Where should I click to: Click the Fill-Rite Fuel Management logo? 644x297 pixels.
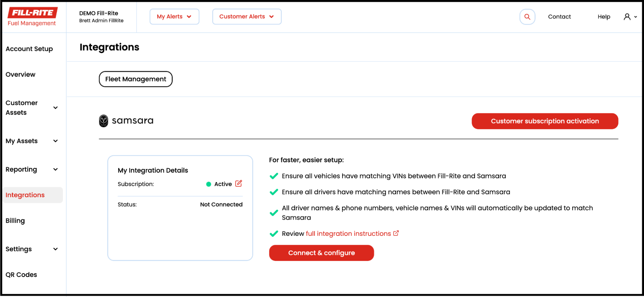(x=33, y=17)
